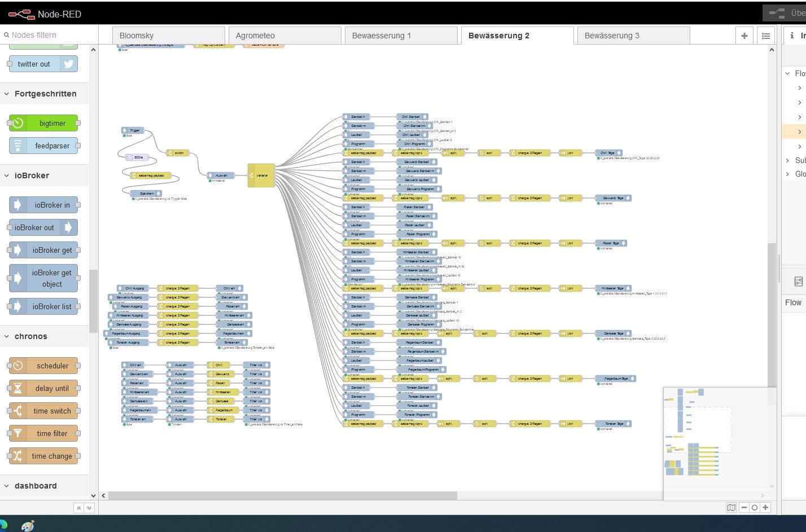Expand the highlighted flow entry chevron
806x532 pixels.
pos(800,132)
